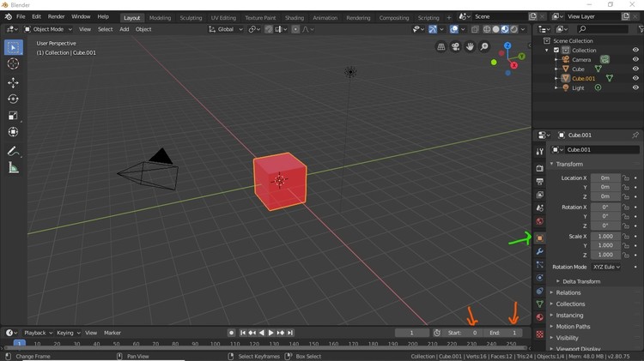
Task: Hide Cube.001 in outliner
Action: point(635,78)
